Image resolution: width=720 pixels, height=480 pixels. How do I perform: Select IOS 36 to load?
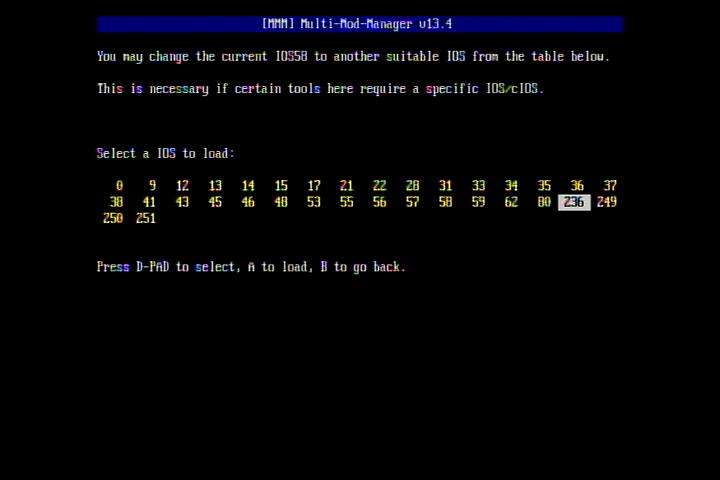(x=577, y=186)
